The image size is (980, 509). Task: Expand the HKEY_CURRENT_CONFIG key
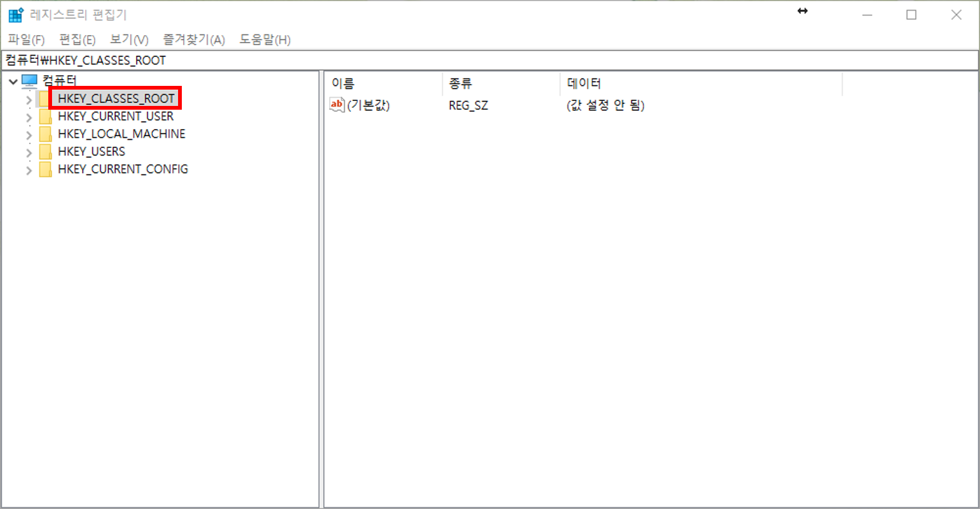pos(29,170)
